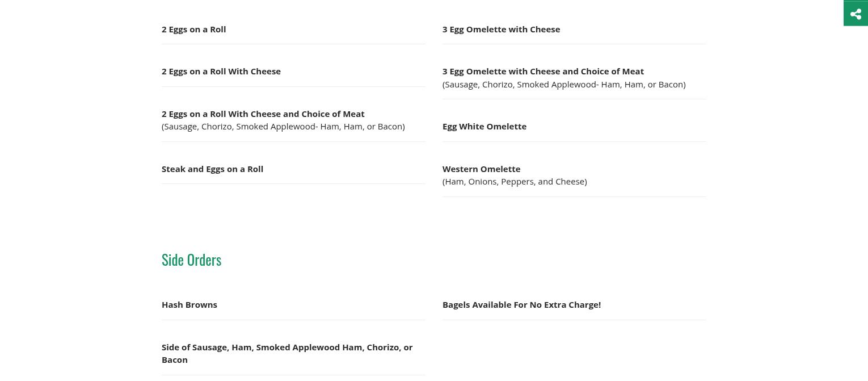Click the meat choices text under the 3 Egg Omelette
This screenshot has height=381, width=868.
click(563, 85)
